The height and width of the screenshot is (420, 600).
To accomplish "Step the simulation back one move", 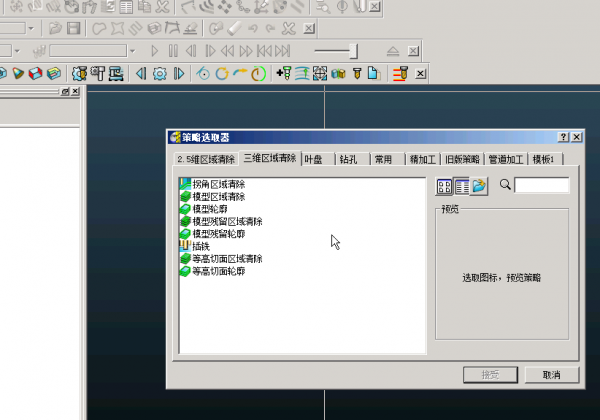I will click(x=191, y=50).
